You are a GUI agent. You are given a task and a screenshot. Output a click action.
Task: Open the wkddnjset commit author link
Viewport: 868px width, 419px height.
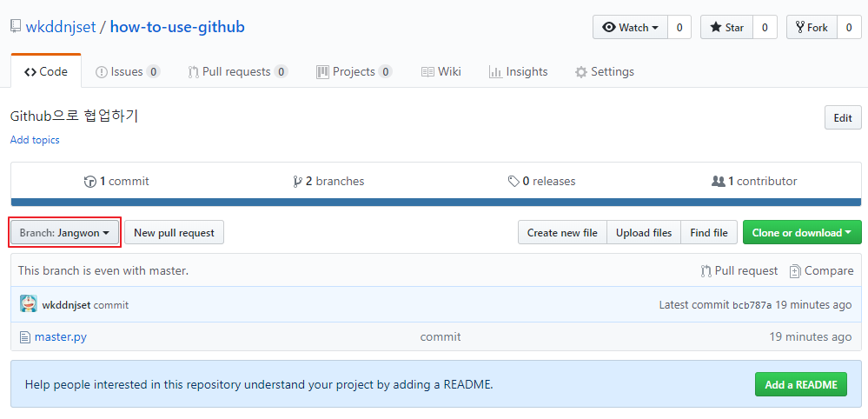click(x=66, y=305)
